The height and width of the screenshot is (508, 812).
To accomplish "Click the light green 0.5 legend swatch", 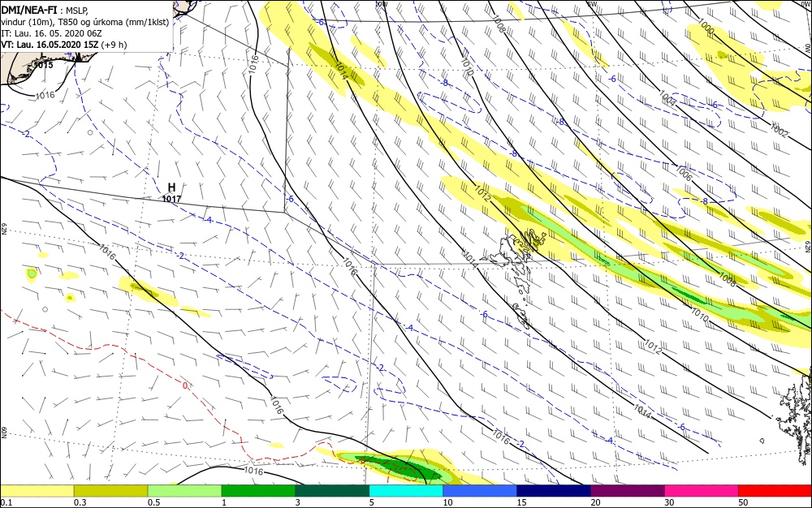I will tap(185, 491).
